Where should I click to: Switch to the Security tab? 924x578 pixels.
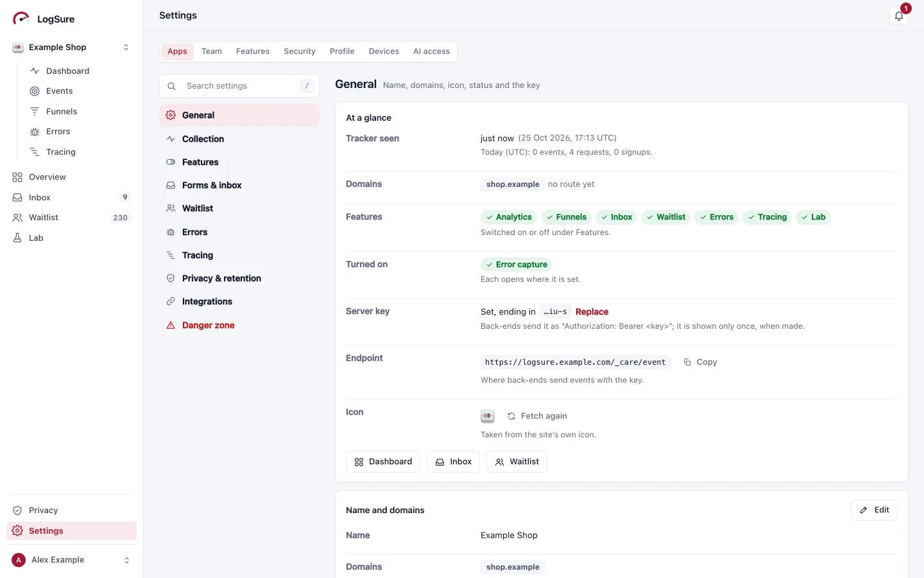click(300, 51)
